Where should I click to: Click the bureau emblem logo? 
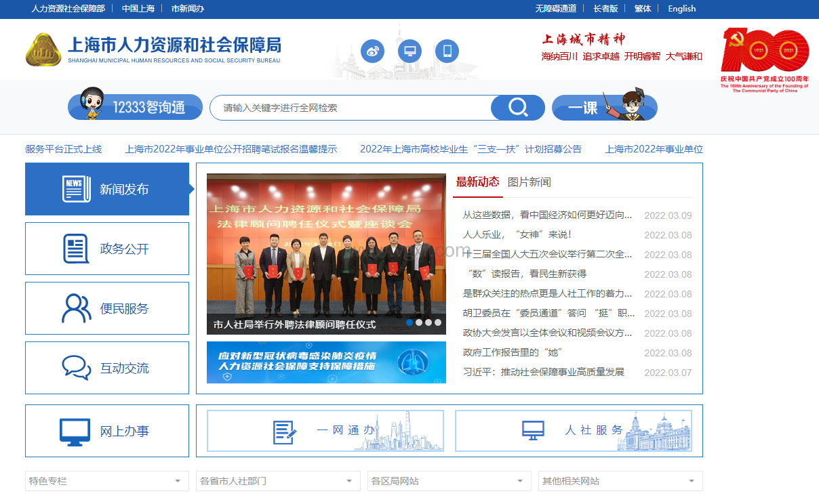click(x=43, y=49)
